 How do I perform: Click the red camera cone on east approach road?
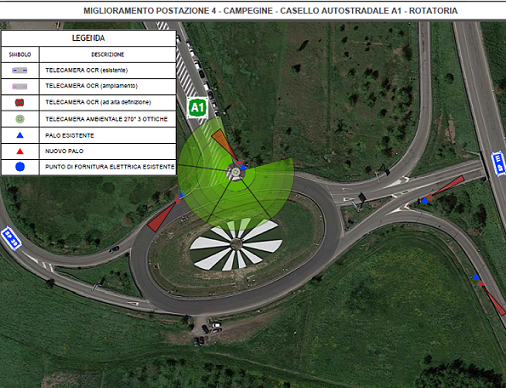(x=448, y=187)
